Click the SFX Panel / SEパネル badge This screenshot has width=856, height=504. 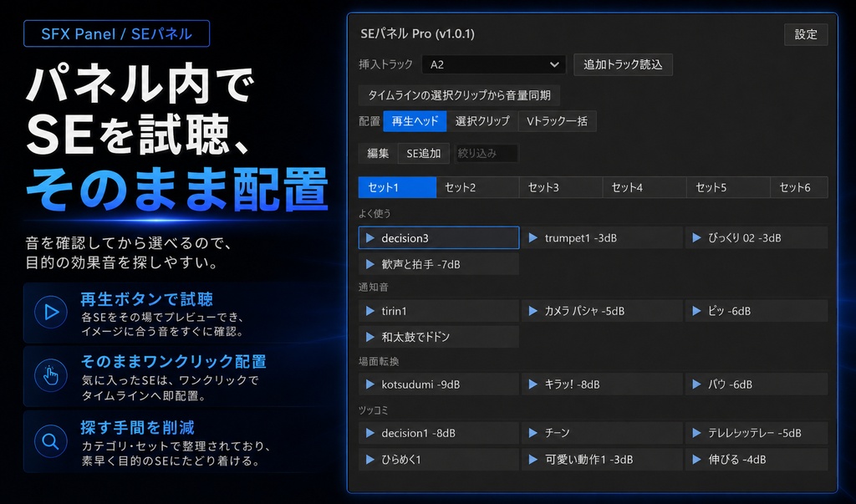pyautogui.click(x=117, y=34)
